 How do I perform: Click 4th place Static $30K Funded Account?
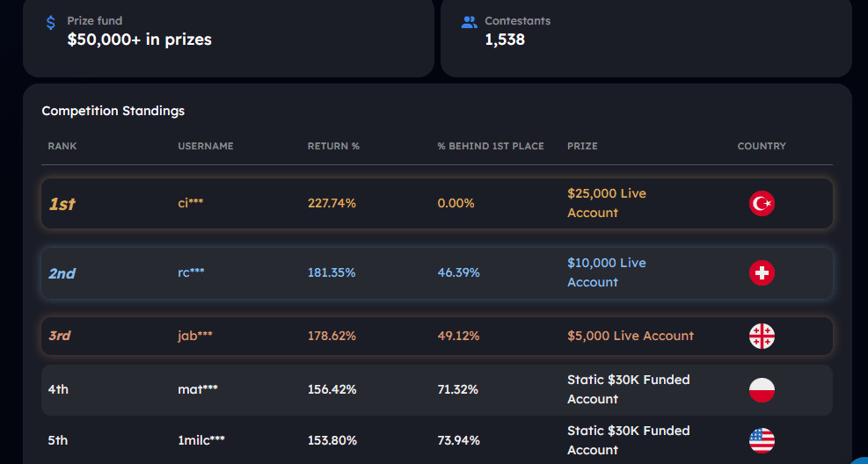tap(628, 389)
